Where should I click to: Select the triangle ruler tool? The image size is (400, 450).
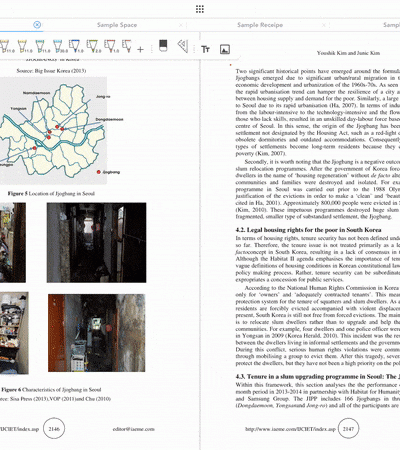coord(183,46)
